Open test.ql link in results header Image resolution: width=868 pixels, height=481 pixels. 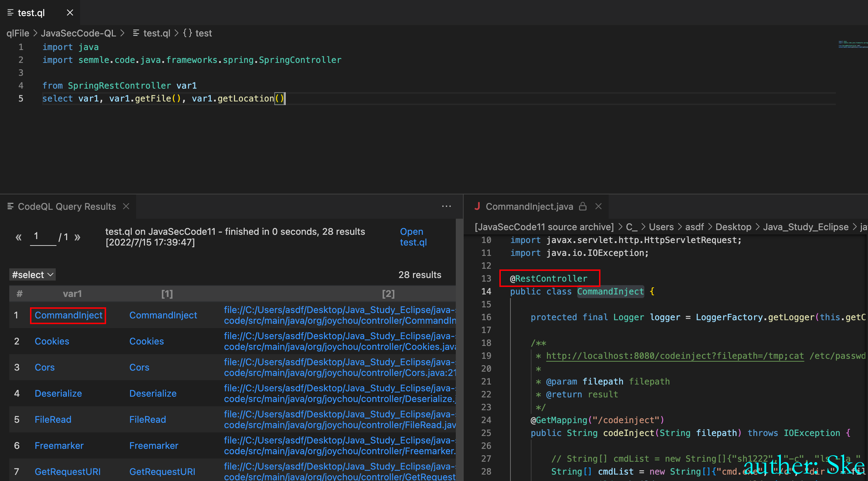413,237
